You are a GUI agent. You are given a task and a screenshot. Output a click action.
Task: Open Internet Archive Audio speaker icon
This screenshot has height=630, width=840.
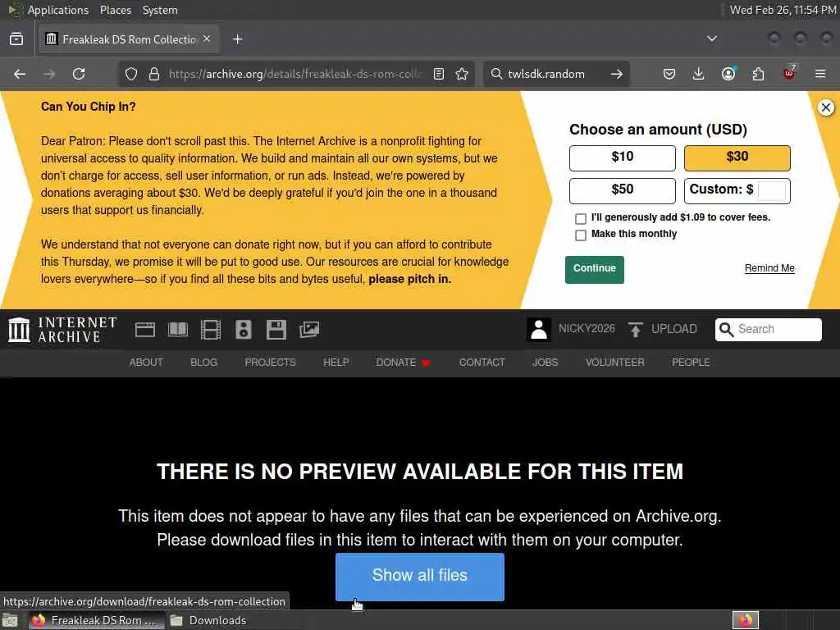pyautogui.click(x=243, y=330)
